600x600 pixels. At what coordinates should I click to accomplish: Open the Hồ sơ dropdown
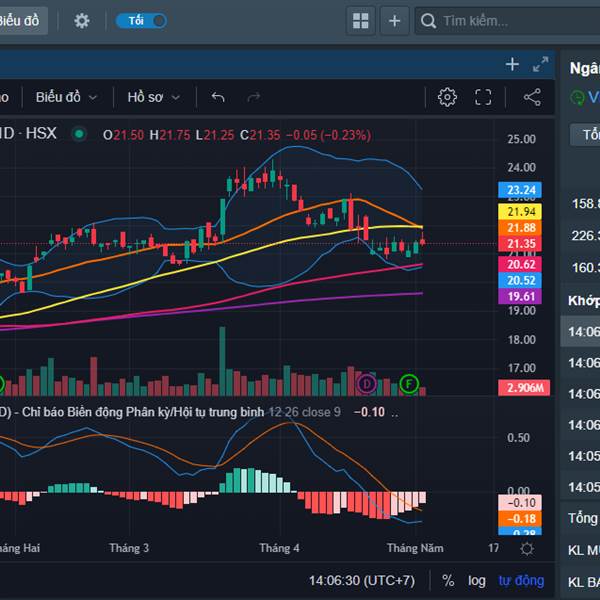coord(153,97)
